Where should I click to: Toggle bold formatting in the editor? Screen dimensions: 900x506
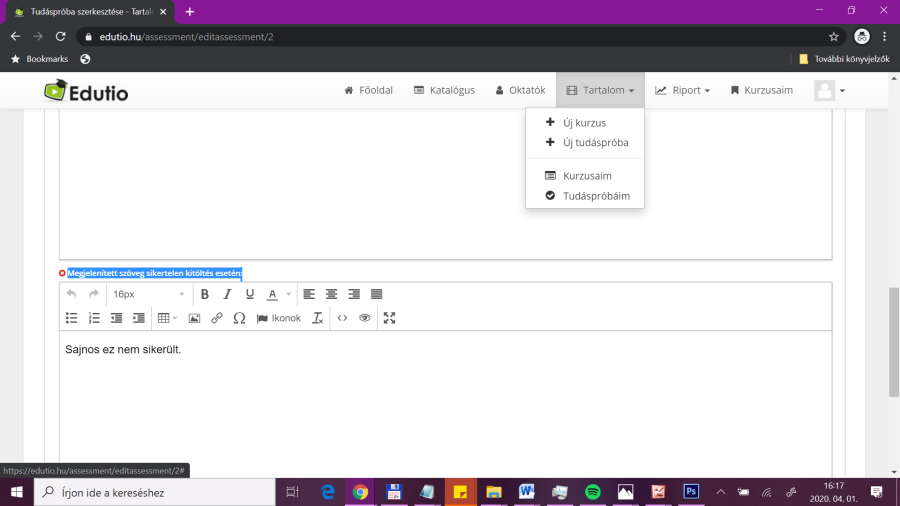(x=205, y=294)
